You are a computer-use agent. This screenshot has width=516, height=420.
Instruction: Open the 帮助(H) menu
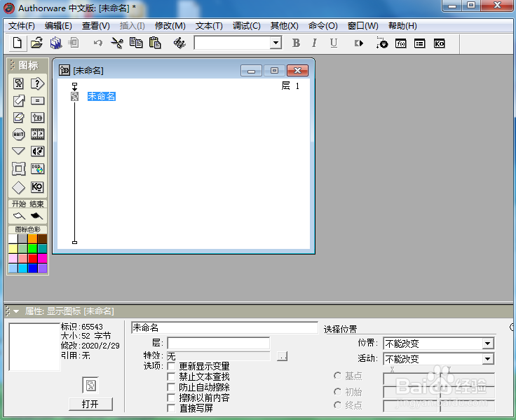coord(402,26)
